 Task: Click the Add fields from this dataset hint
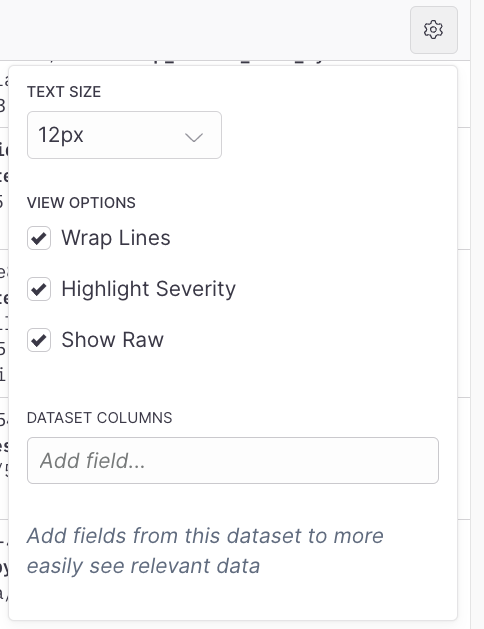click(205, 536)
